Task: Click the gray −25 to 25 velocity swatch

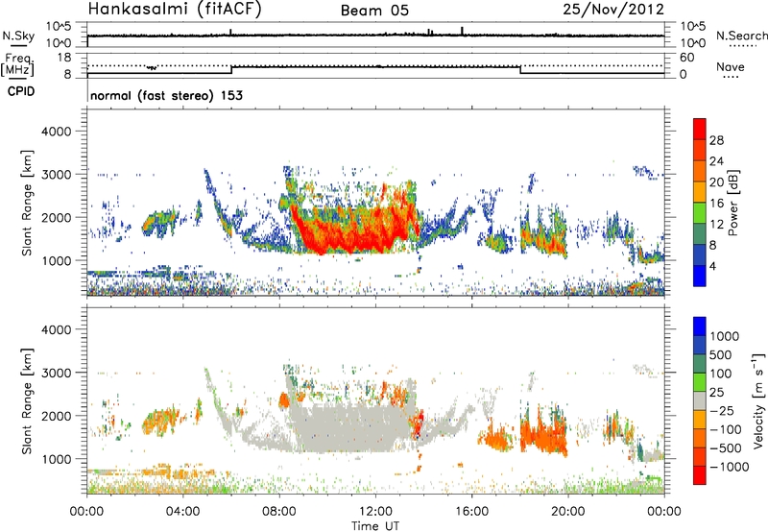Action: pos(700,400)
